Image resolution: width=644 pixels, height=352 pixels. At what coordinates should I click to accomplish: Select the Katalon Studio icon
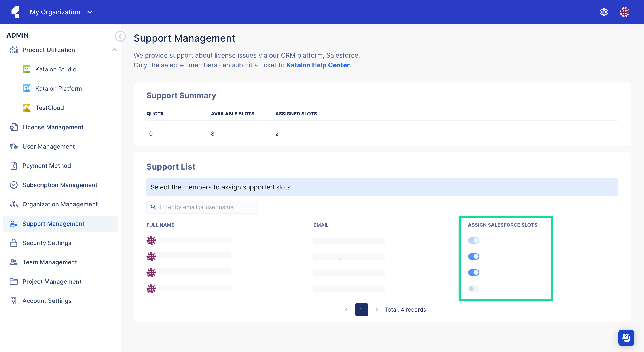(x=27, y=69)
